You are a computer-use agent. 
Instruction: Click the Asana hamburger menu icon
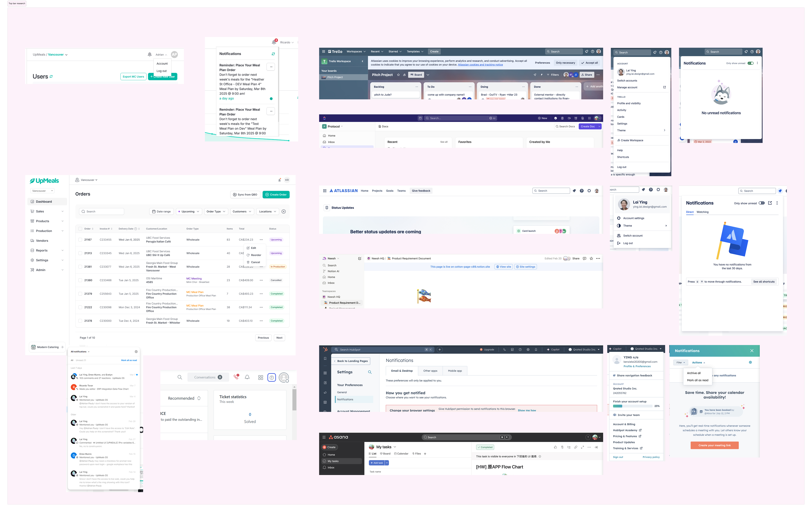coord(324,437)
